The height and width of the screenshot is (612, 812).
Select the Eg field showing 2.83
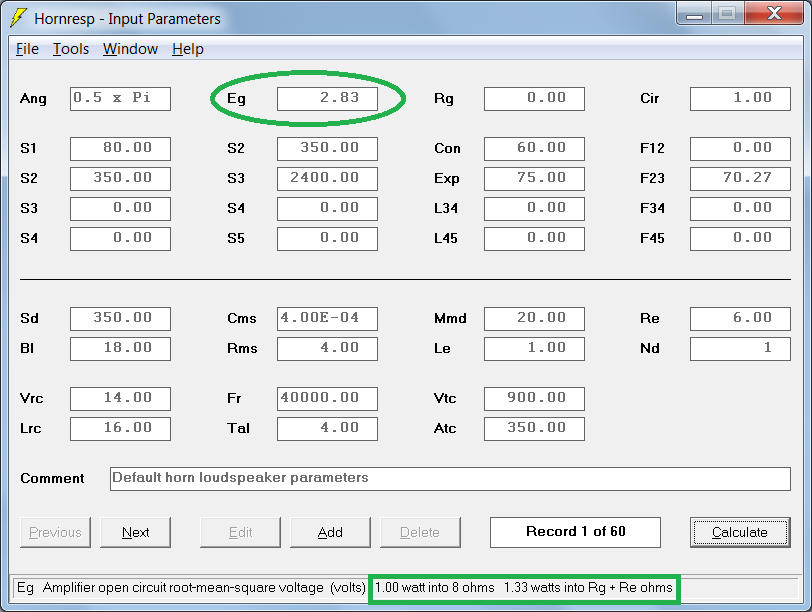coord(327,98)
